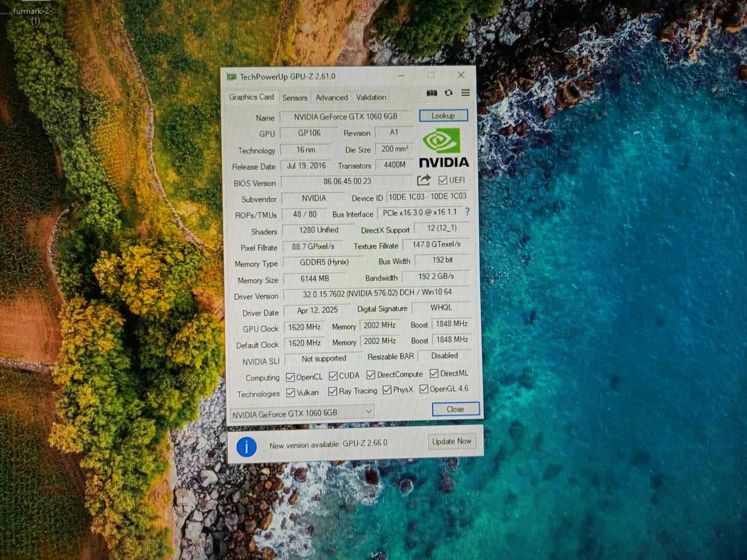Viewport: 747px width, 560px height.
Task: Close the GPU-Z window with X
Action: [x=461, y=75]
